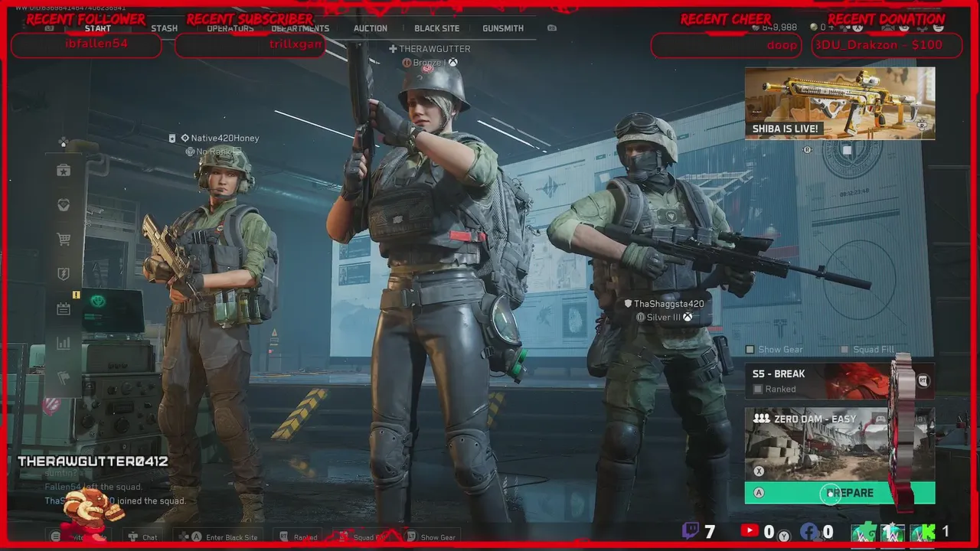Open the OPERATORS tab
Image resolution: width=980 pixels, height=551 pixels.
coord(230,28)
